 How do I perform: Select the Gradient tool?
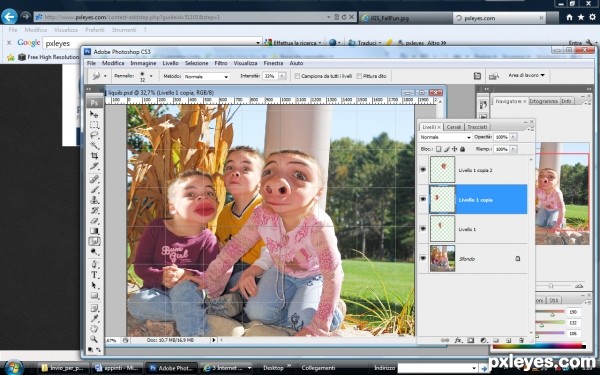tap(94, 231)
